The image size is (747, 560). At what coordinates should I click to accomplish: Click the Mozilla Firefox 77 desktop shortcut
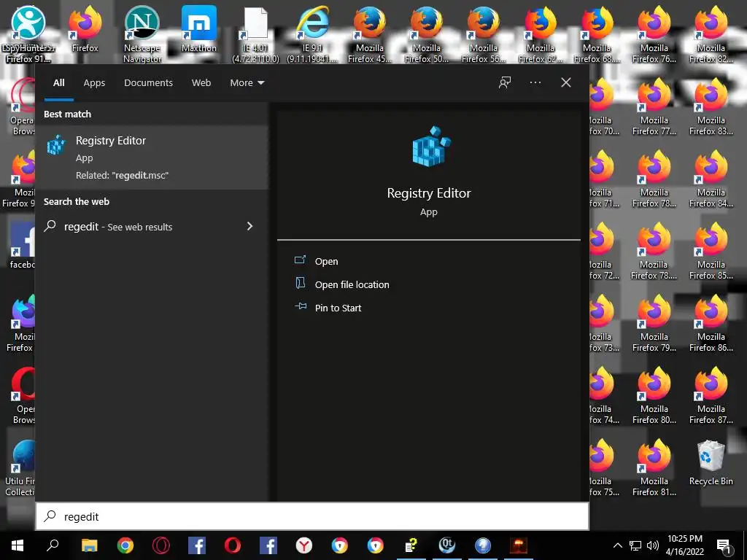pyautogui.click(x=654, y=106)
